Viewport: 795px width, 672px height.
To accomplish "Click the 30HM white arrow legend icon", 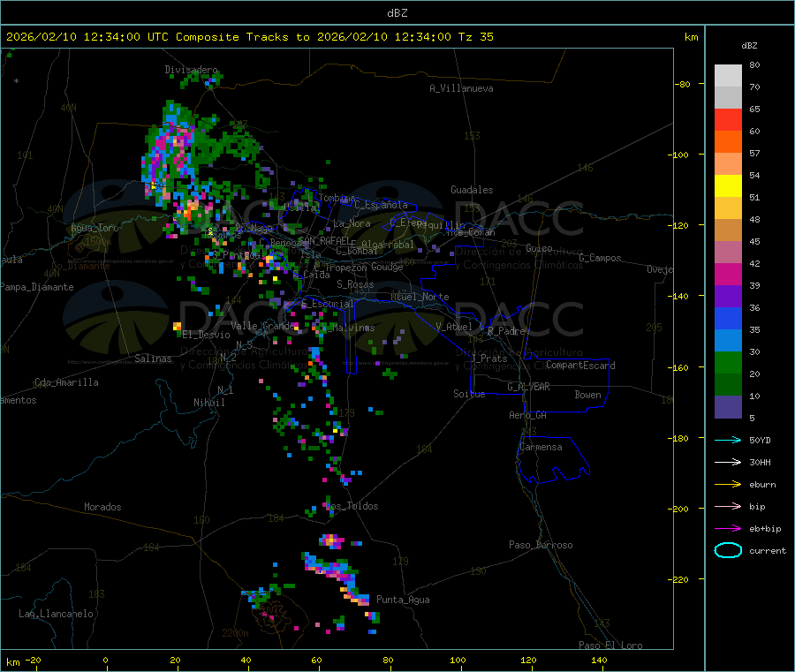I will (728, 462).
